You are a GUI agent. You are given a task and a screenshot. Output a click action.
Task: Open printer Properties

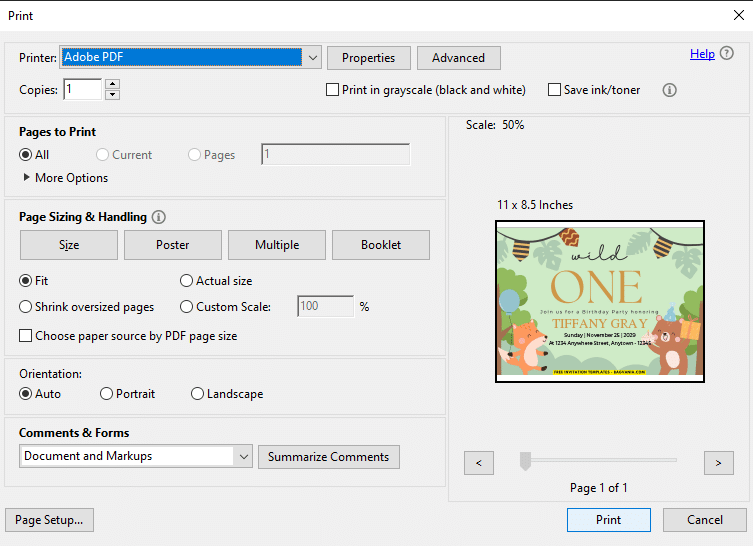click(369, 58)
